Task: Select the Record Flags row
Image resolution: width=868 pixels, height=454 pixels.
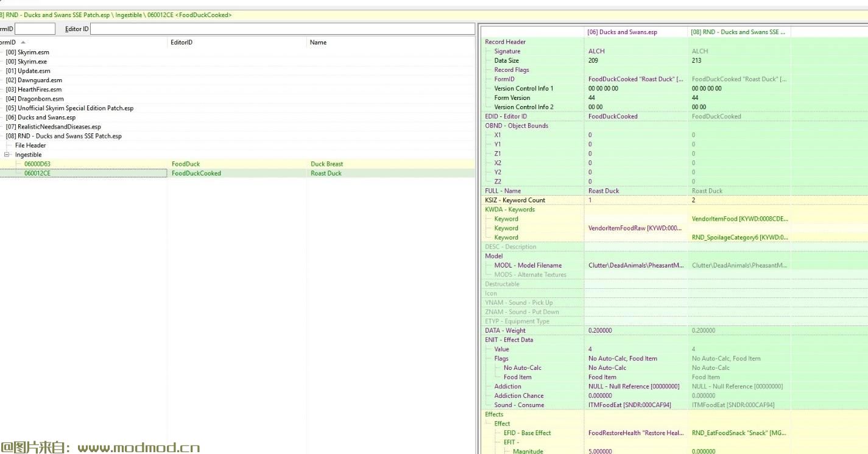Action: [x=512, y=70]
